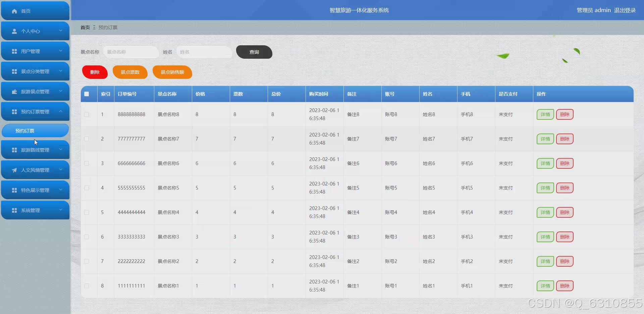Viewport: 644px width, 314px height.
Task: Click the grid icon beside 特色展示管理
Action: 14,190
